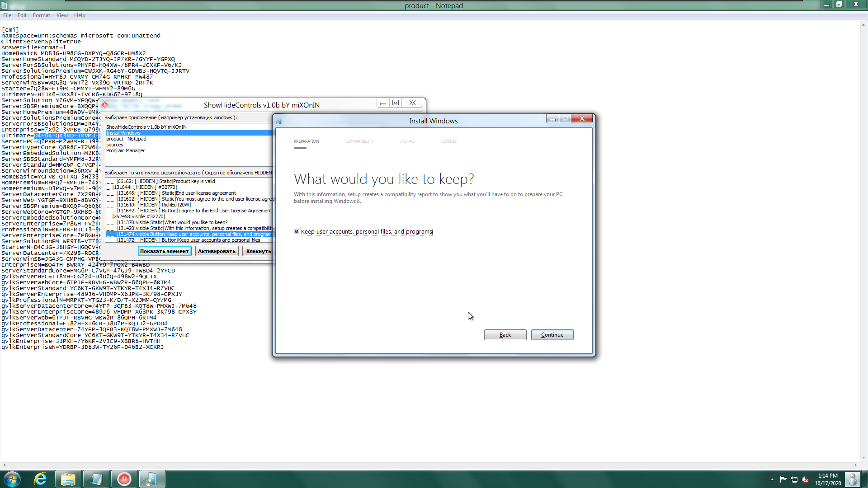Click Показать элемент button
The image size is (868, 488).
click(x=164, y=251)
